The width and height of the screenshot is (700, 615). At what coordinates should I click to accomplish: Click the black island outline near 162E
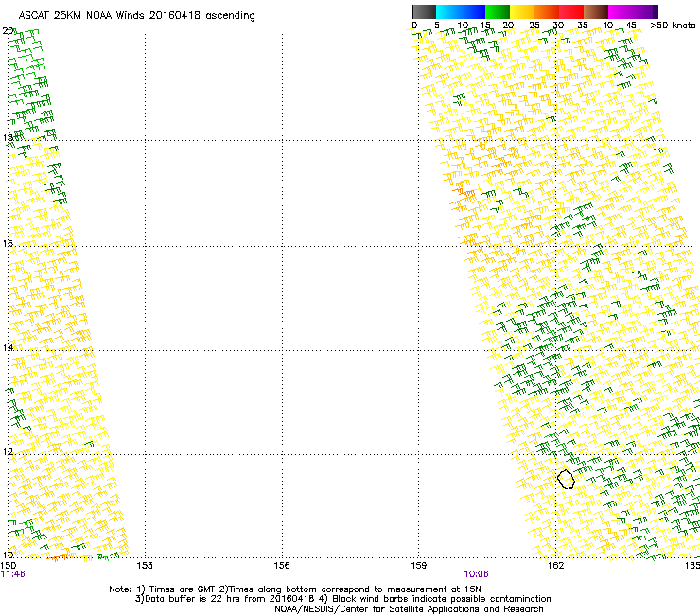pos(566,479)
